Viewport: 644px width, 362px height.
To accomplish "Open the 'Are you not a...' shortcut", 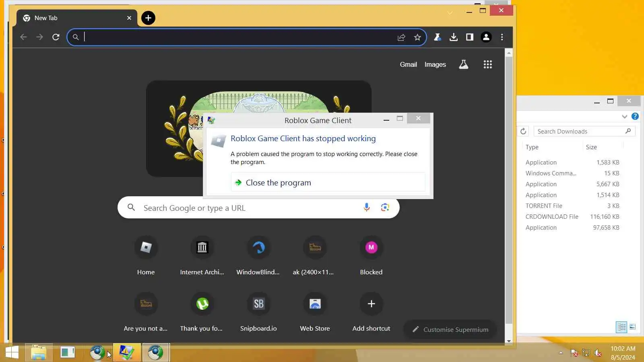I will [x=146, y=312].
